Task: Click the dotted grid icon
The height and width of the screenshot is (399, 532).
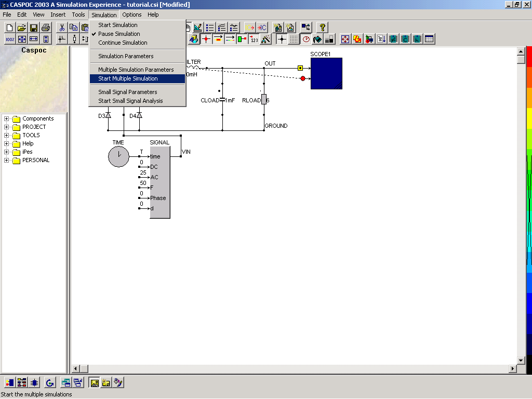Action: 294,39
